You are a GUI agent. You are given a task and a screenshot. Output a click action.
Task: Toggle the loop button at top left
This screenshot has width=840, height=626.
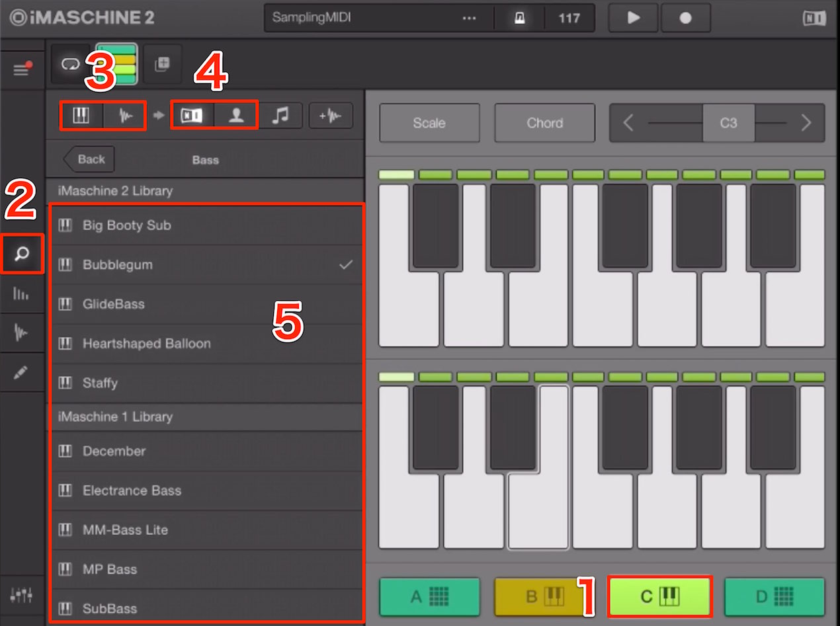(70, 64)
